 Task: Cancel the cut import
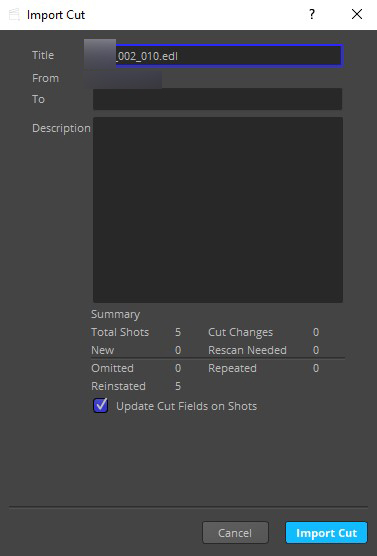[235, 533]
